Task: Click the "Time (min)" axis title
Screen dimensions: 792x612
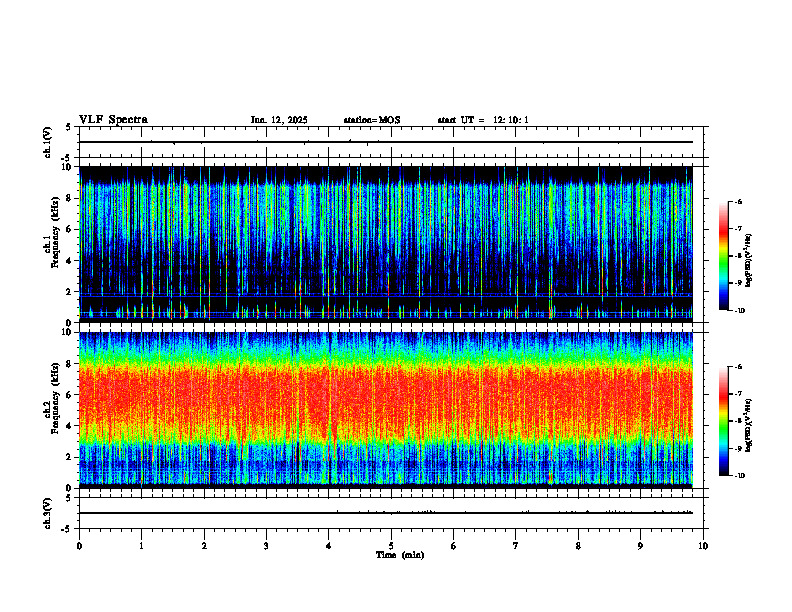Action: point(400,555)
